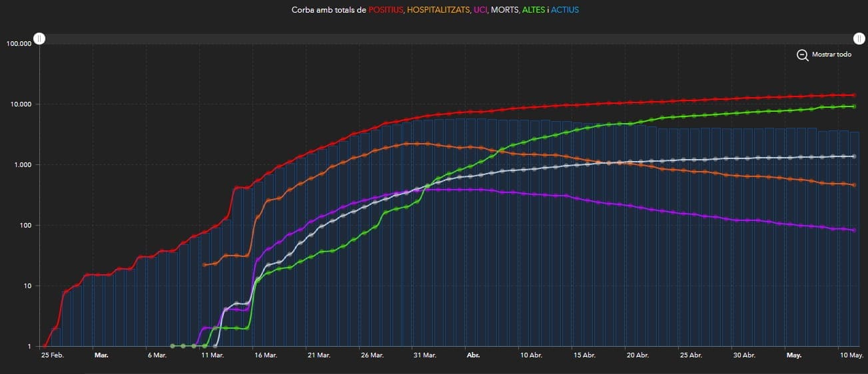
Task: Click UCI in the chart title
Action: click(480, 11)
